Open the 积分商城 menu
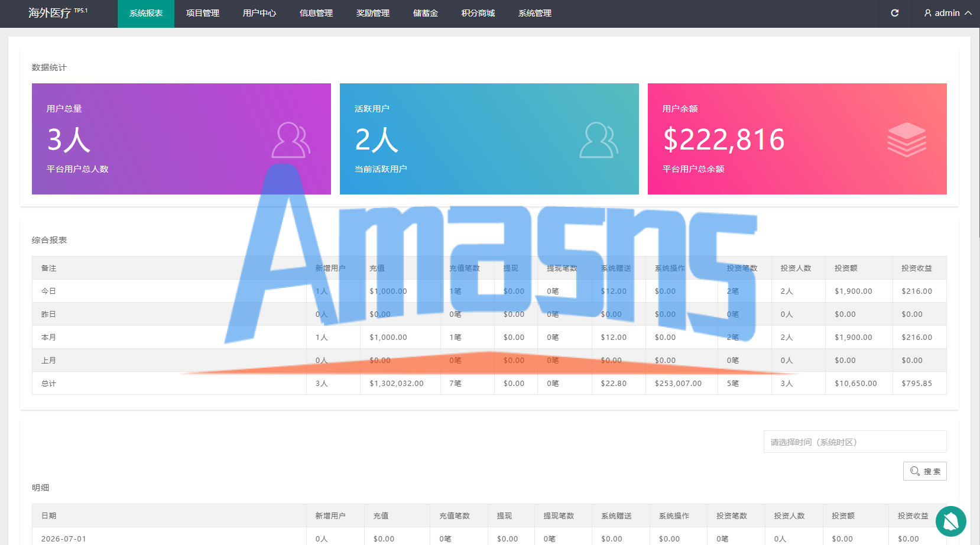Viewport: 980px width, 545px height. (478, 14)
